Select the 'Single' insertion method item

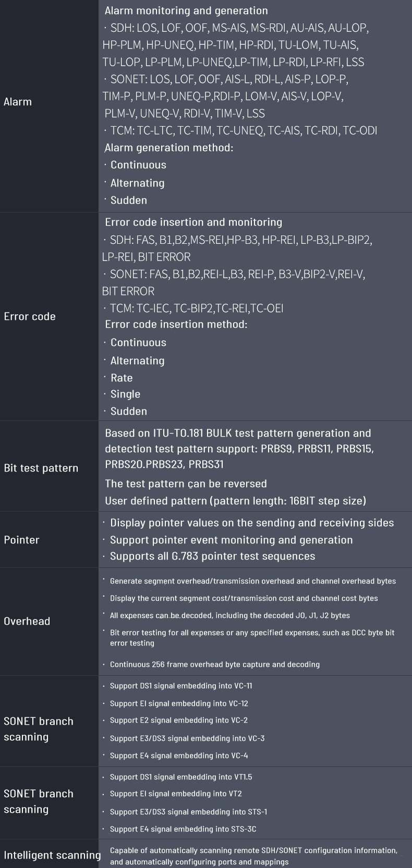[125, 394]
